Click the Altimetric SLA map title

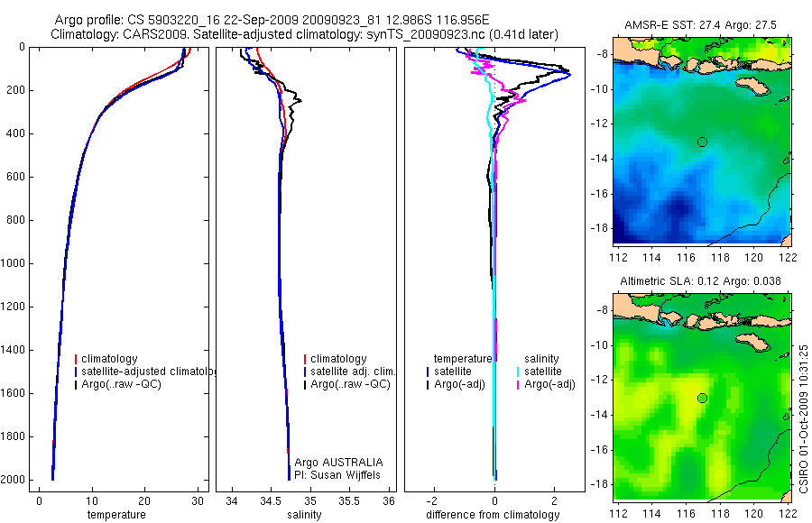coord(700,281)
